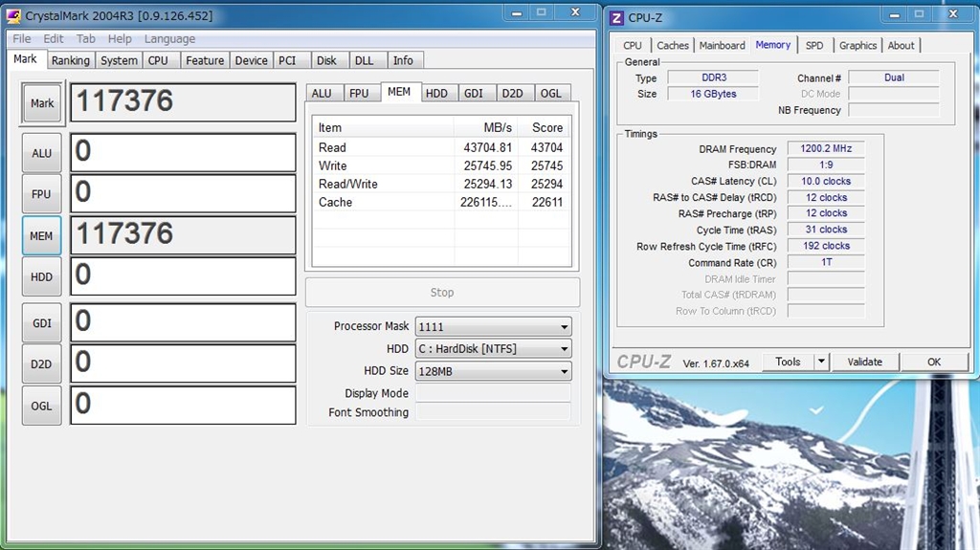
Task: Click the Stop button
Action: pyautogui.click(x=442, y=293)
